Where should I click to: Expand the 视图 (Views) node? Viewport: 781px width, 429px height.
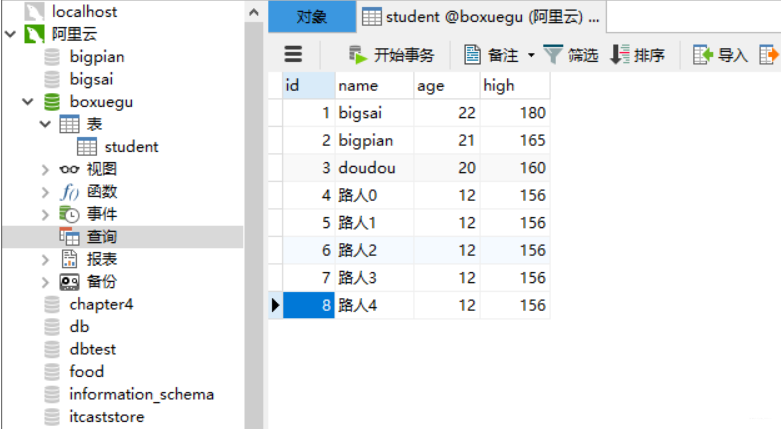click(x=45, y=169)
